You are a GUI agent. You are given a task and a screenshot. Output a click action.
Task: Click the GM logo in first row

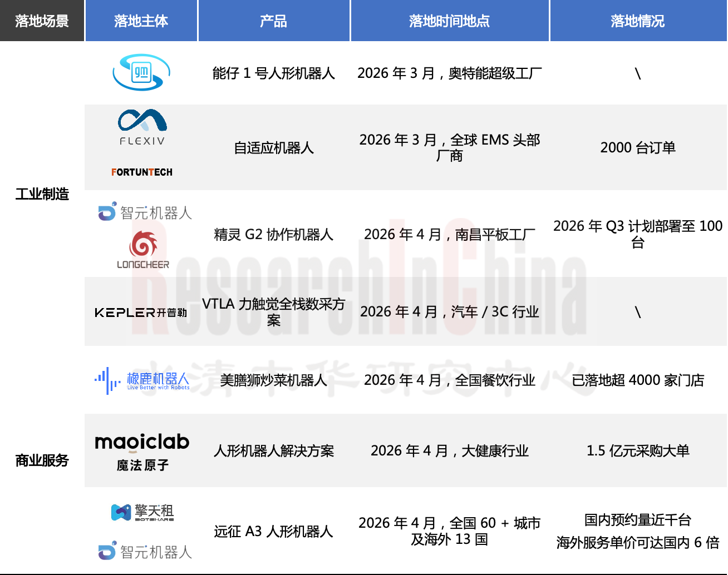[141, 72]
